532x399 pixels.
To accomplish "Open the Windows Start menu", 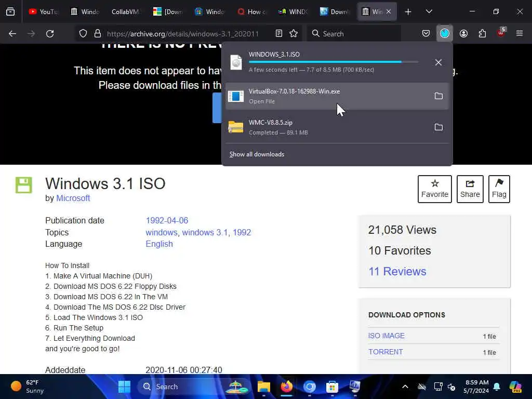I will [x=124, y=387].
